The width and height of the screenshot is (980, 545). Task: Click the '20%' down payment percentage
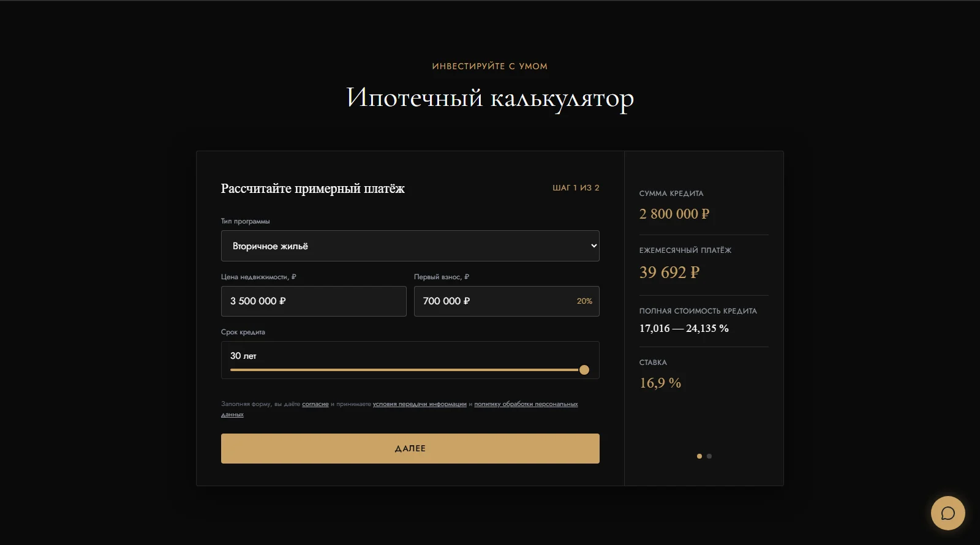(584, 301)
